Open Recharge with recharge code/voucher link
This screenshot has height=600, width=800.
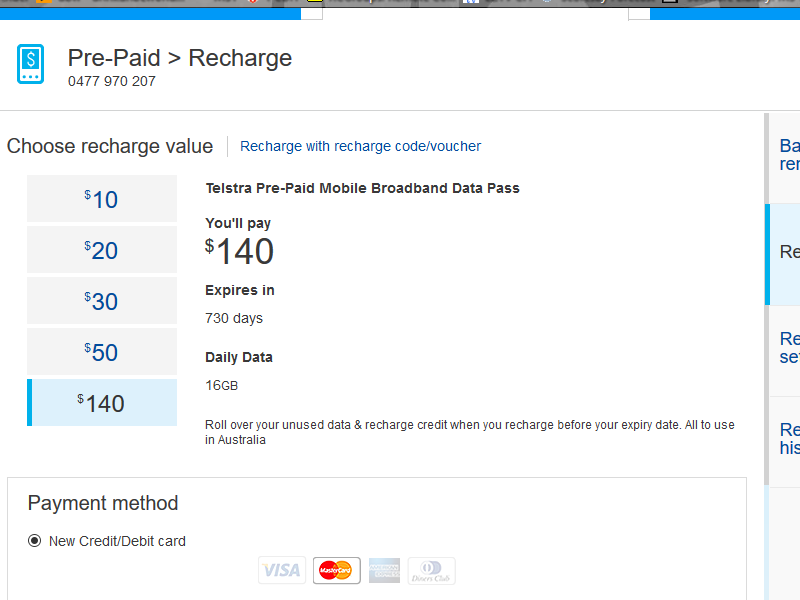pos(360,146)
